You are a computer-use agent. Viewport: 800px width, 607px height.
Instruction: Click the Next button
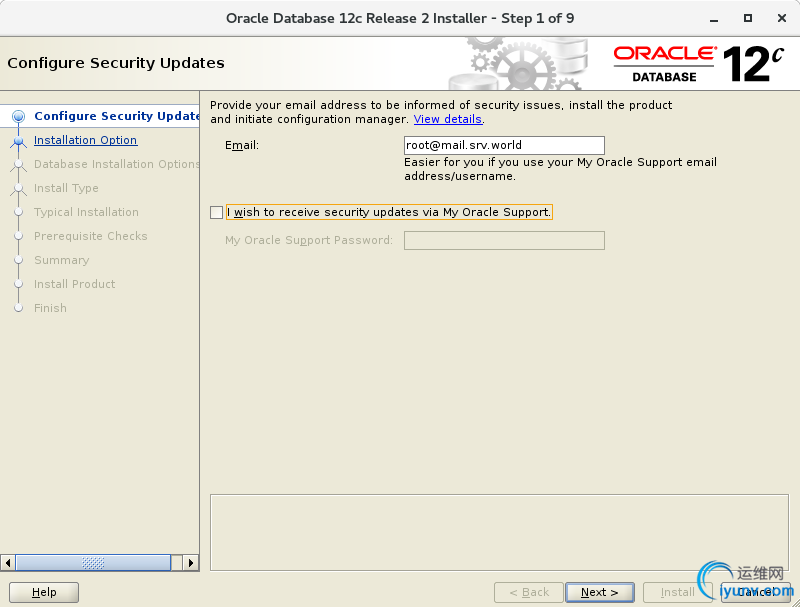click(599, 592)
